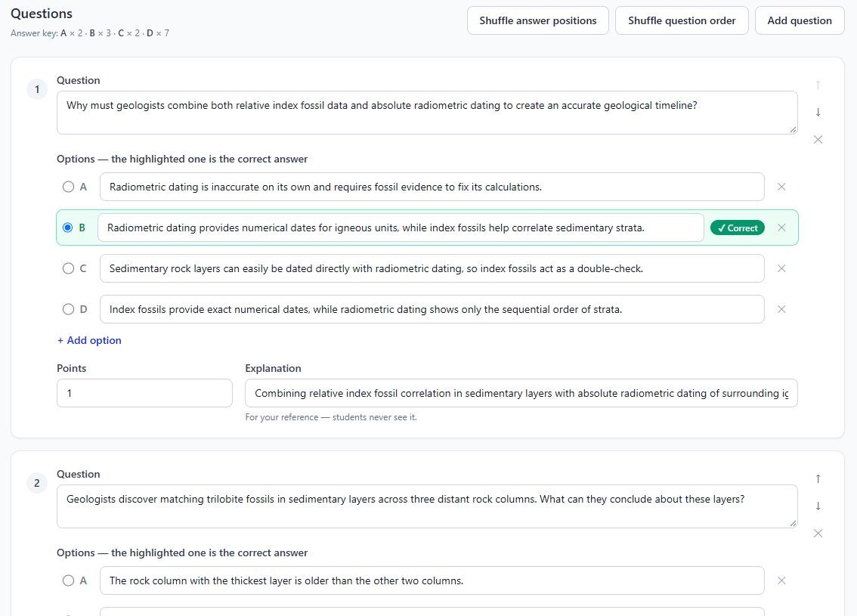Delete question 1 with its X icon
This screenshot has width=857, height=616.
(818, 139)
